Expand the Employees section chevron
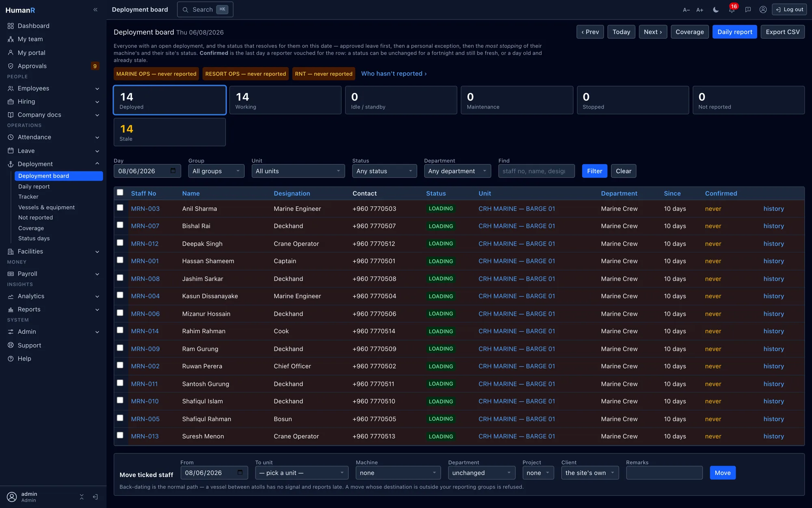 point(97,89)
